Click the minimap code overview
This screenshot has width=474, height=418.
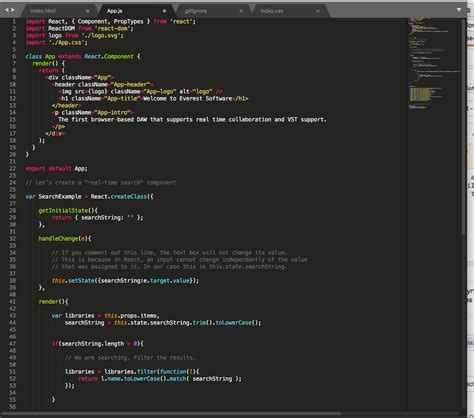coord(434,63)
